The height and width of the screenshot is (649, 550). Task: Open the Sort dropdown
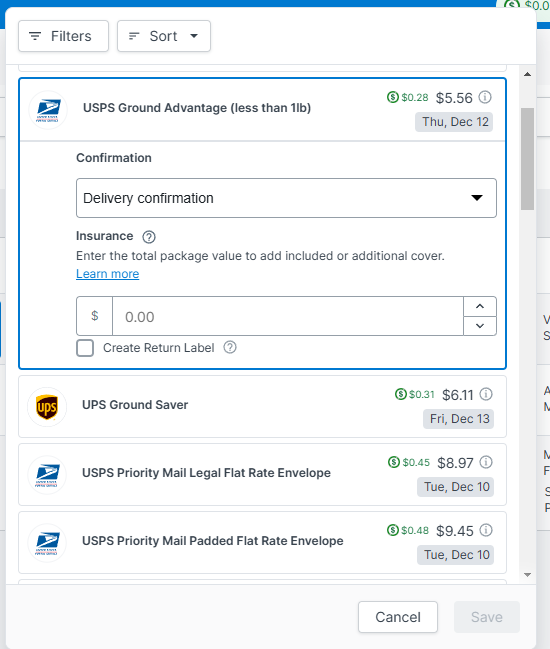[164, 36]
